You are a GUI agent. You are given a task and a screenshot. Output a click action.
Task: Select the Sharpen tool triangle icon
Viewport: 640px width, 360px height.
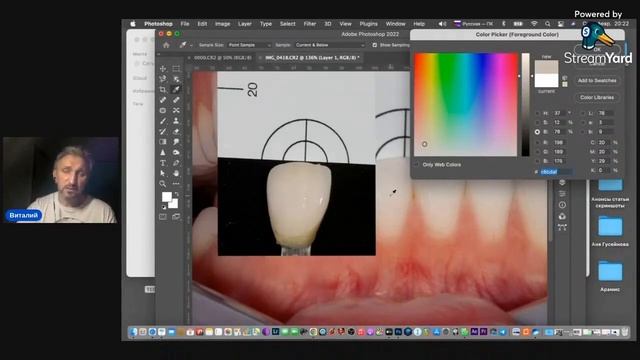tap(163, 152)
